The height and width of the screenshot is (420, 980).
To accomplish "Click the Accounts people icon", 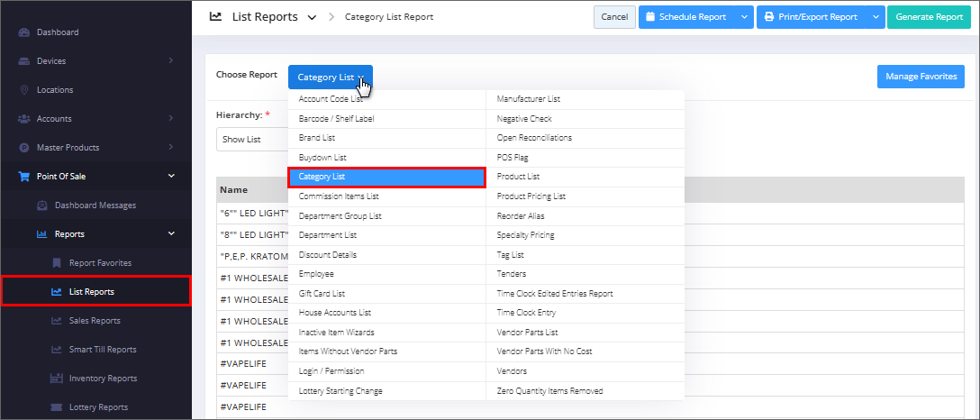I will point(23,118).
